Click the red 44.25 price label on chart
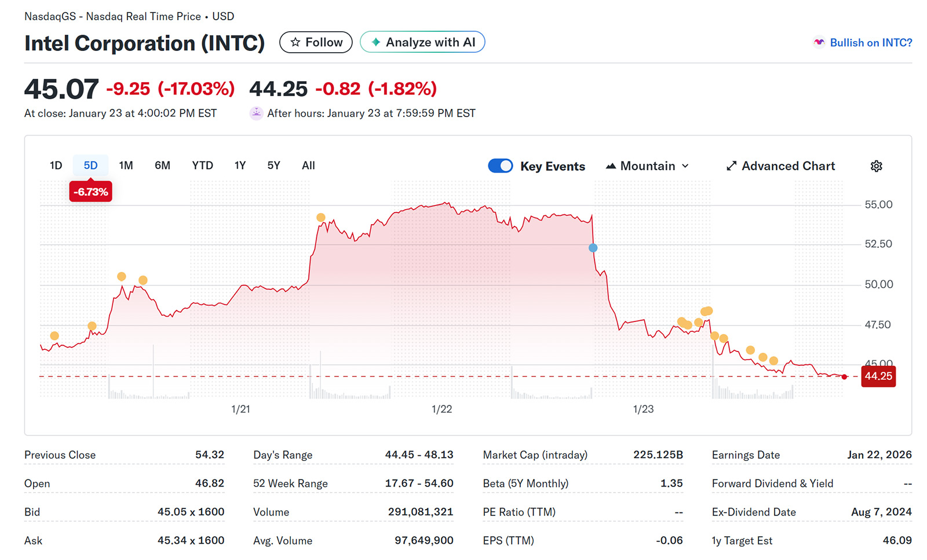 [x=878, y=376]
